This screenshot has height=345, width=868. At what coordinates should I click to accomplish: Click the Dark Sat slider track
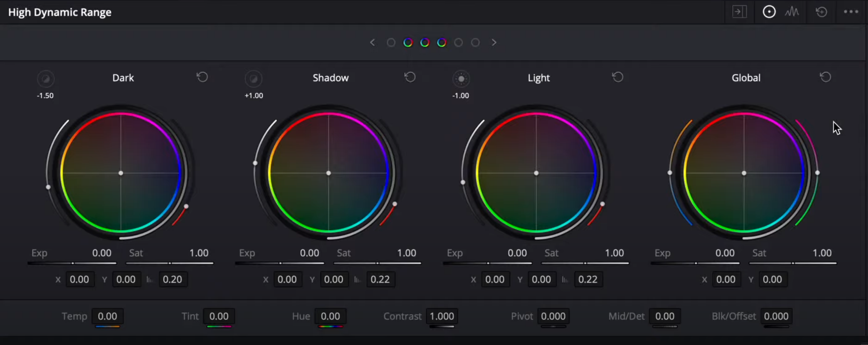(169, 263)
